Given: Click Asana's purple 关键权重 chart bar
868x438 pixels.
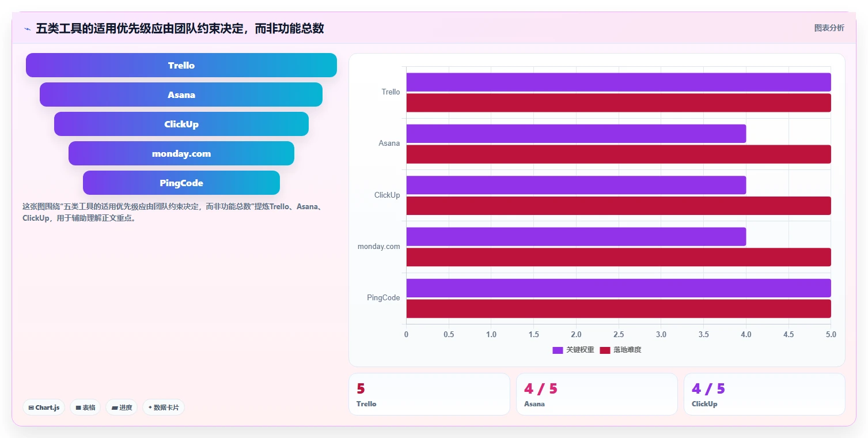Looking at the screenshot, I should [x=576, y=134].
